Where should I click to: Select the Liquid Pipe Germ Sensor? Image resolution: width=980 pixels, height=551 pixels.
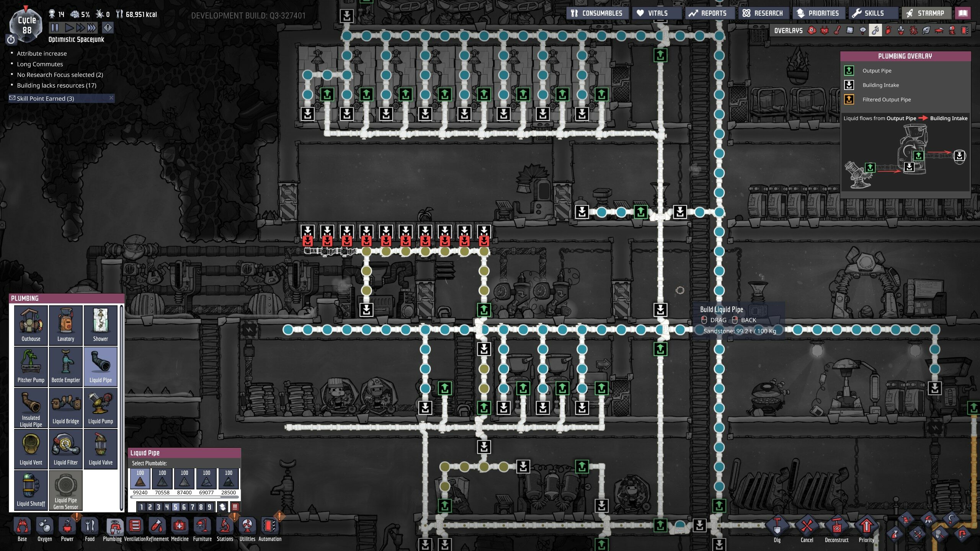tap(66, 491)
